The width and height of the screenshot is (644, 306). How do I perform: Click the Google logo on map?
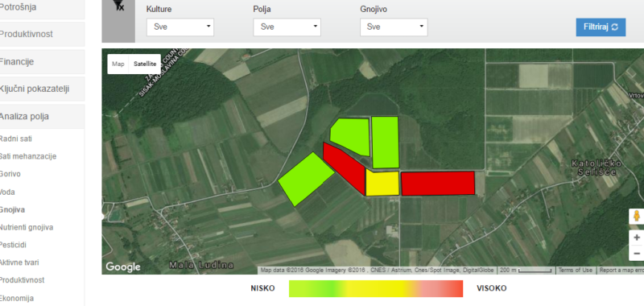(123, 267)
